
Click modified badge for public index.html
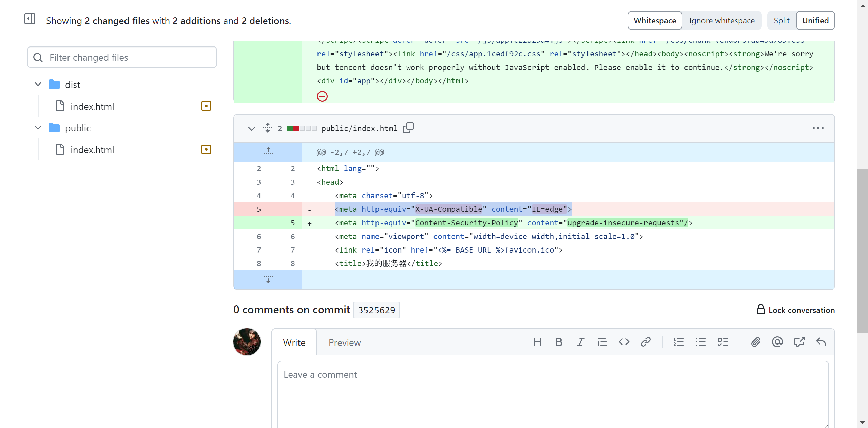tap(206, 149)
